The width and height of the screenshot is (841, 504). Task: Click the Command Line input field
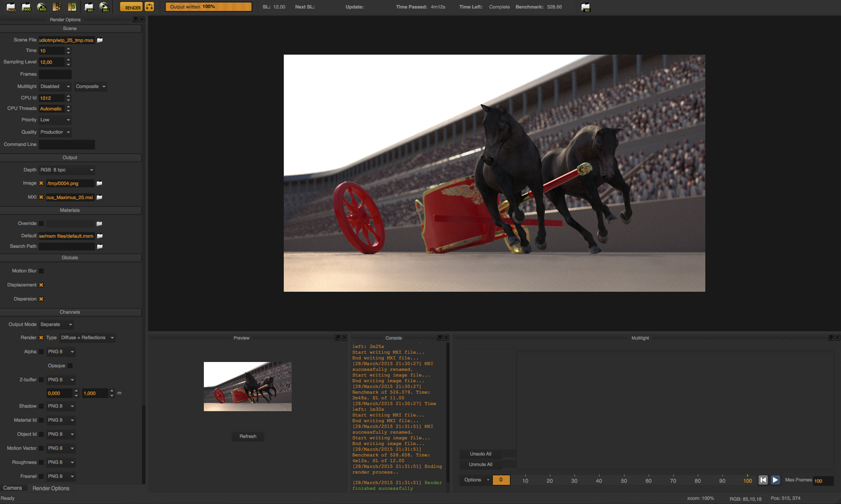point(67,145)
